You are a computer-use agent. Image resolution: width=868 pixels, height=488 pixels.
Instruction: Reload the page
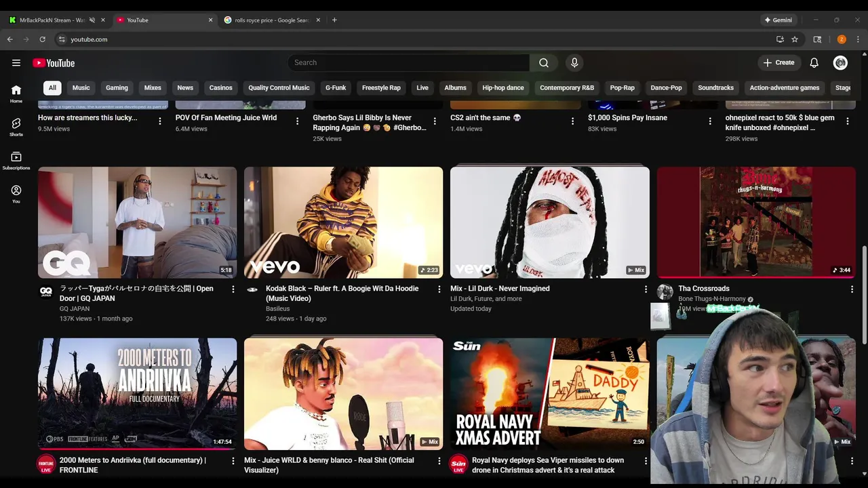pyautogui.click(x=42, y=39)
